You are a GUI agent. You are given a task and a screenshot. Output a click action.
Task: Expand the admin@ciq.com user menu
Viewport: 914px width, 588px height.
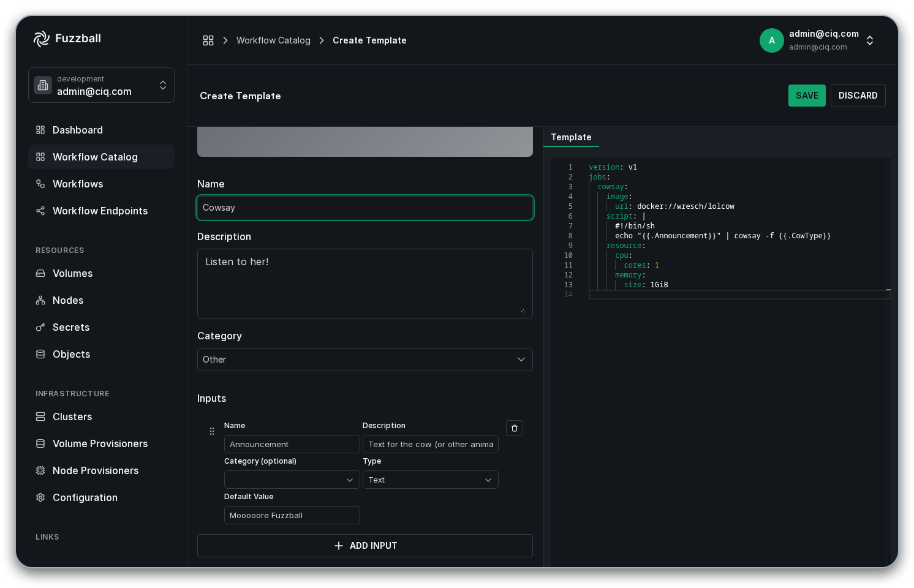870,40
